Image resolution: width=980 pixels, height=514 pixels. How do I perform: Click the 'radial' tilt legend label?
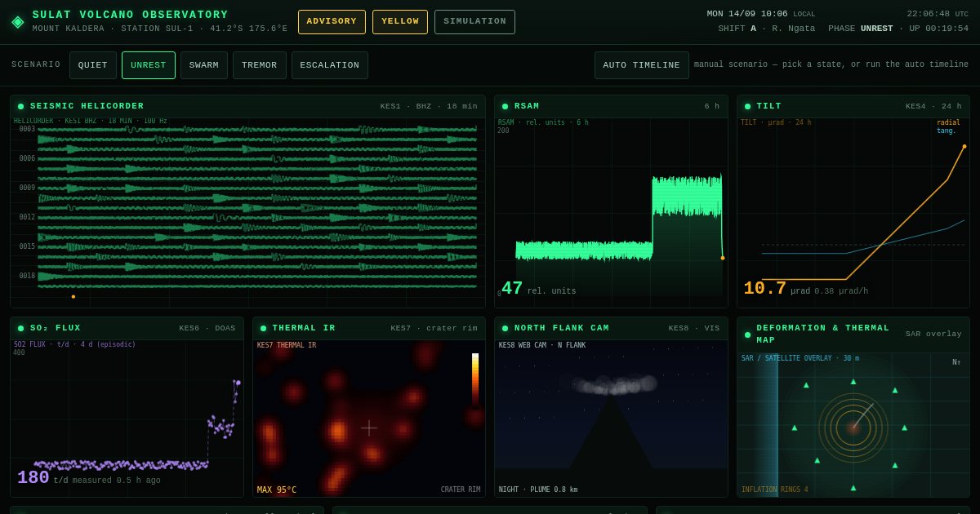pos(948,123)
